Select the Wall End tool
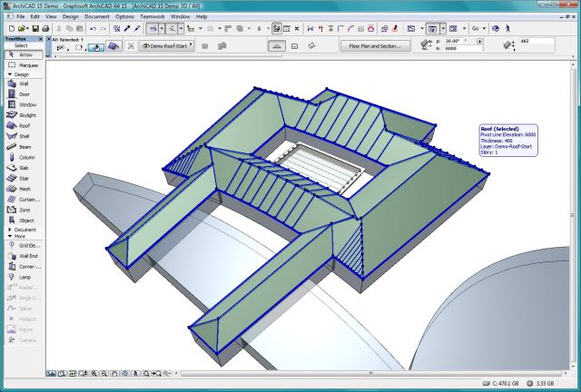581x392 pixels. coord(24,256)
